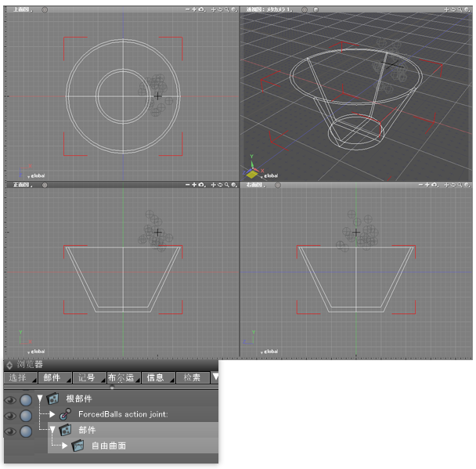This screenshot has width=476, height=469.
Task: Open the 选择 menu in the browser
Action: [x=20, y=377]
